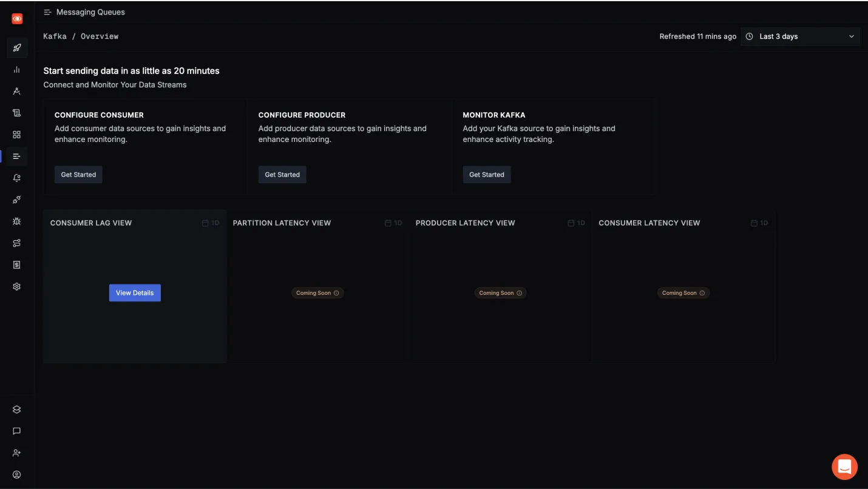Click the PRODUCER LATENCY VIEW title

tap(465, 223)
